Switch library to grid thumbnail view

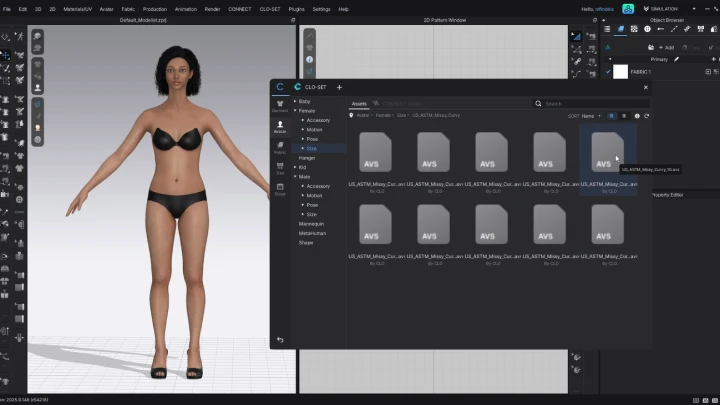(611, 116)
